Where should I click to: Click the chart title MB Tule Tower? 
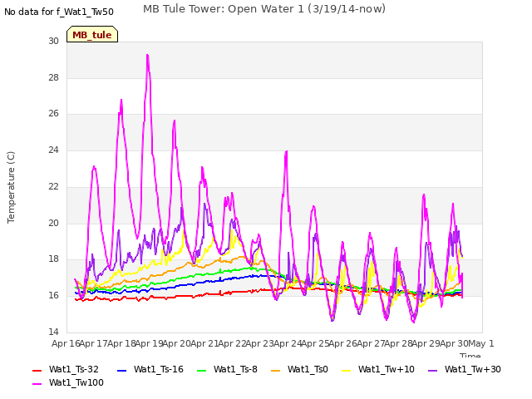[x=264, y=9]
